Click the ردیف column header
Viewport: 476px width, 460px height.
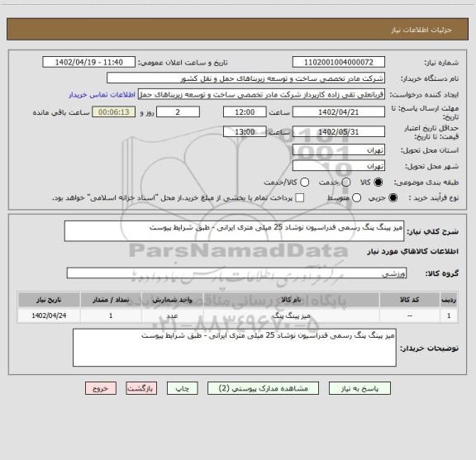pos(449,300)
